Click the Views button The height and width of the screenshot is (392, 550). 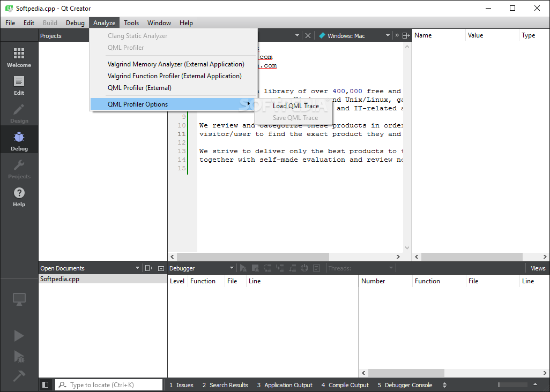tap(538, 268)
